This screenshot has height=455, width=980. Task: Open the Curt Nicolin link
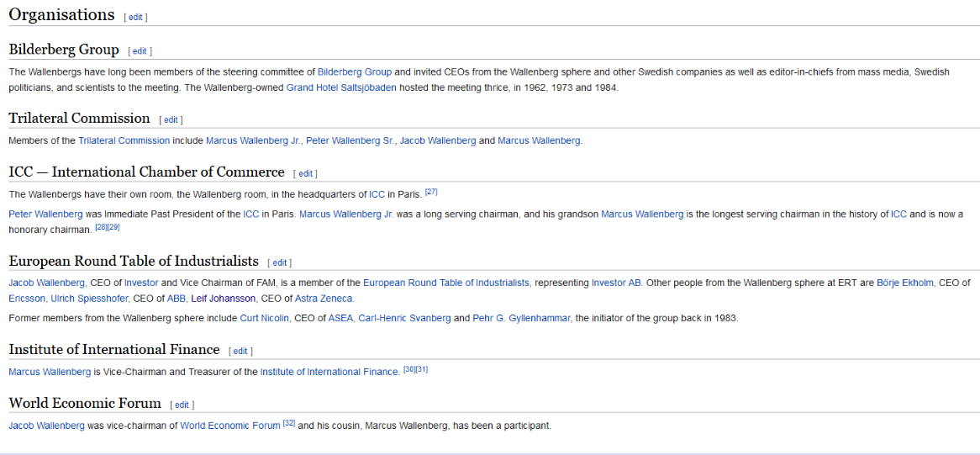pos(266,318)
